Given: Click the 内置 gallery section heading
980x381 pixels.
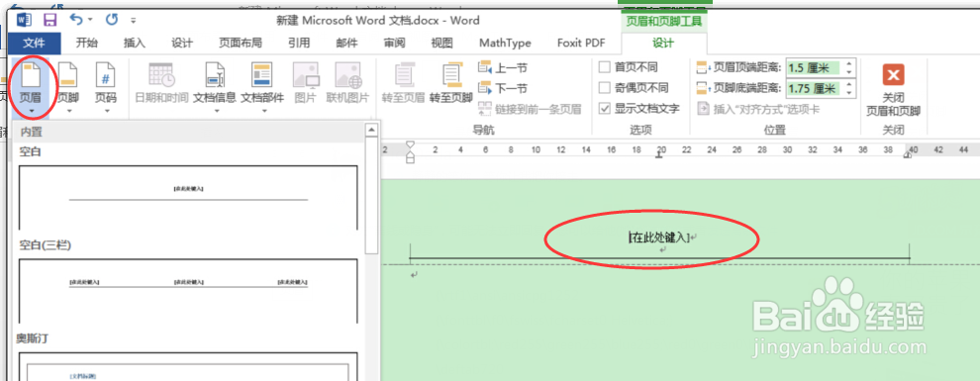Looking at the screenshot, I should click(32, 132).
